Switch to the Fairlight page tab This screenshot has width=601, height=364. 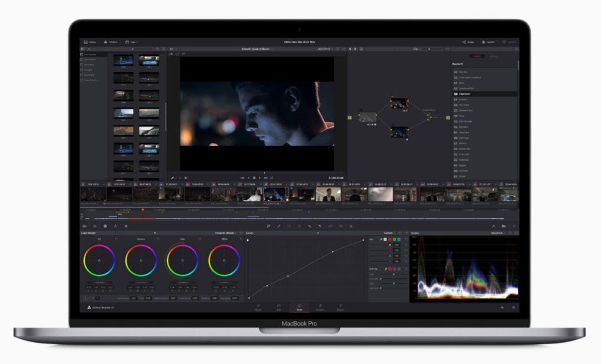(320, 307)
